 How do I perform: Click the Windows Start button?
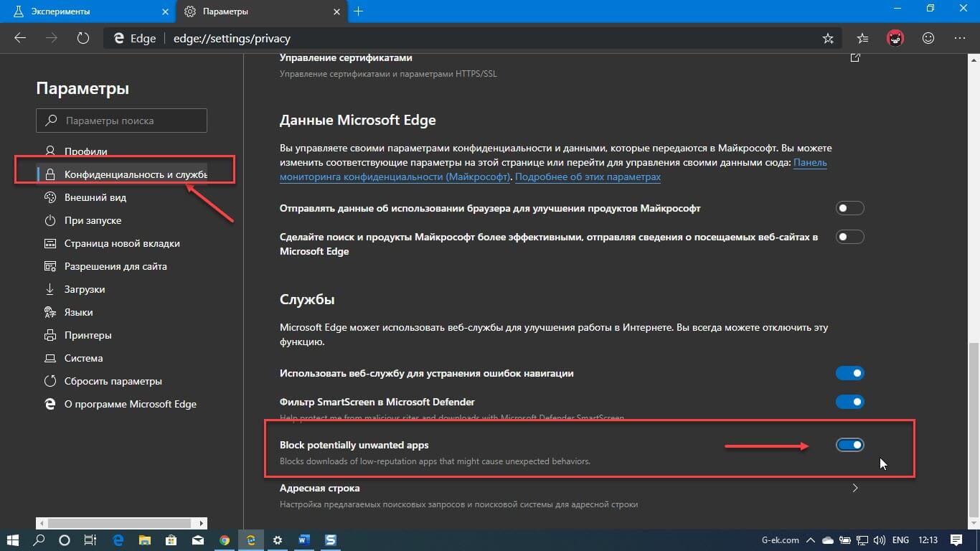pos(14,540)
